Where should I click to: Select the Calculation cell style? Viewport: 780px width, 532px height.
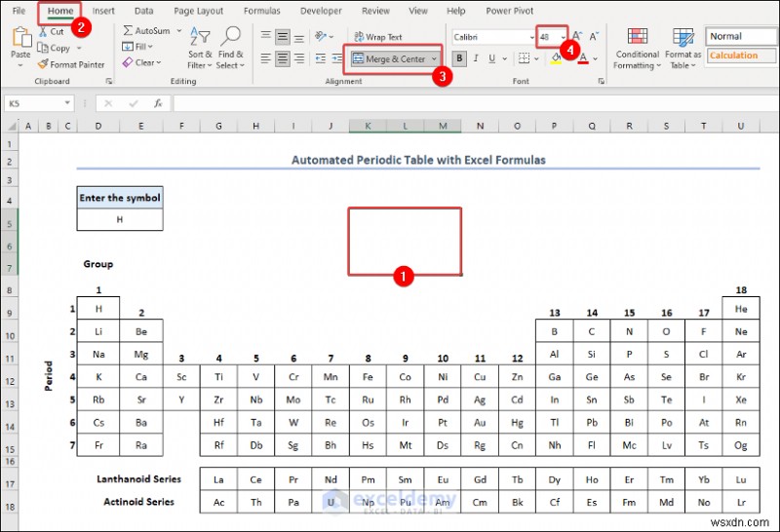(x=741, y=56)
